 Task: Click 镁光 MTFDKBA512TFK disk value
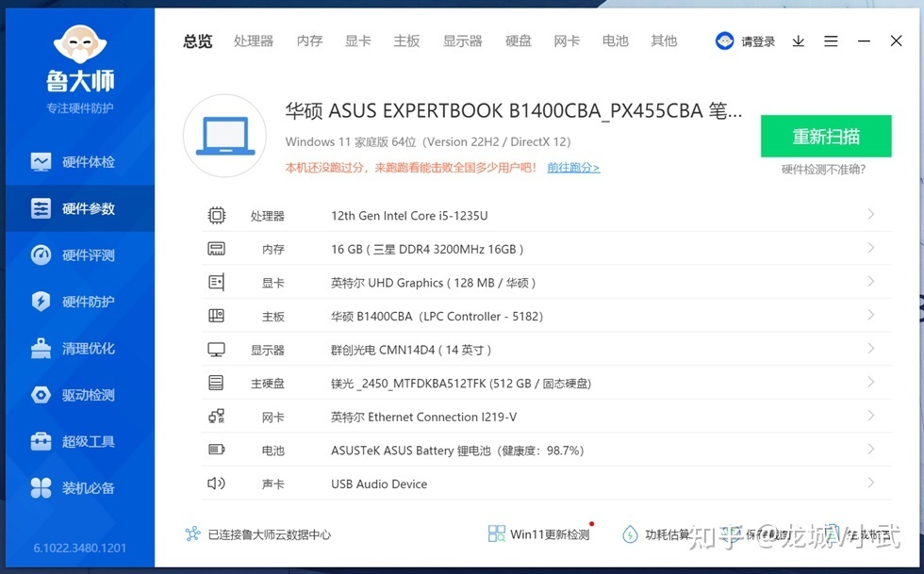(461, 384)
